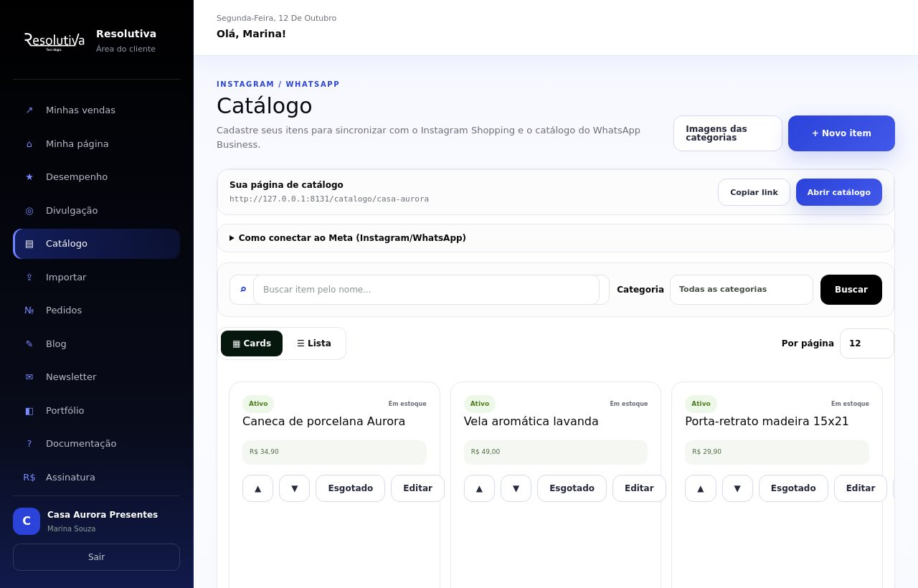Switch to Lista view
This screenshot has height=588, width=918.
pyautogui.click(x=314, y=343)
